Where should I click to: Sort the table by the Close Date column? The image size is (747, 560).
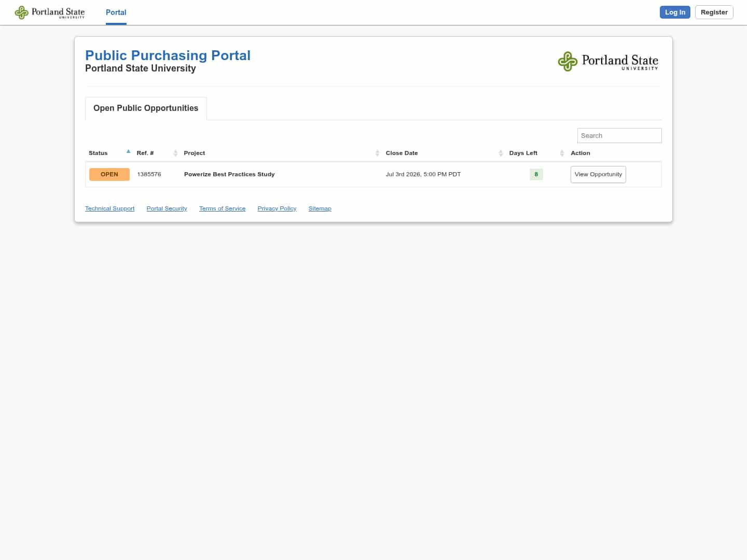click(x=444, y=153)
